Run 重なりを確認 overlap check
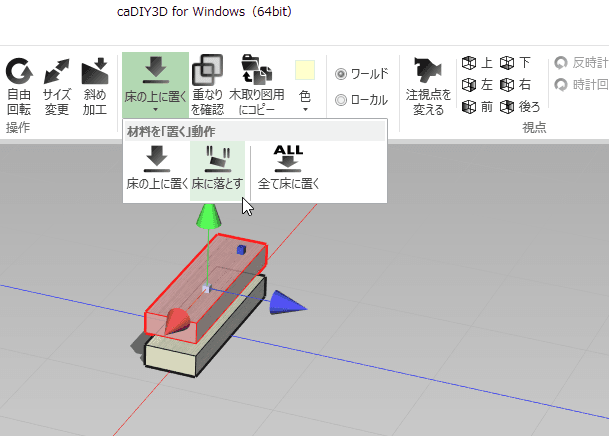Screen dimensions: 609x436 (x=208, y=85)
